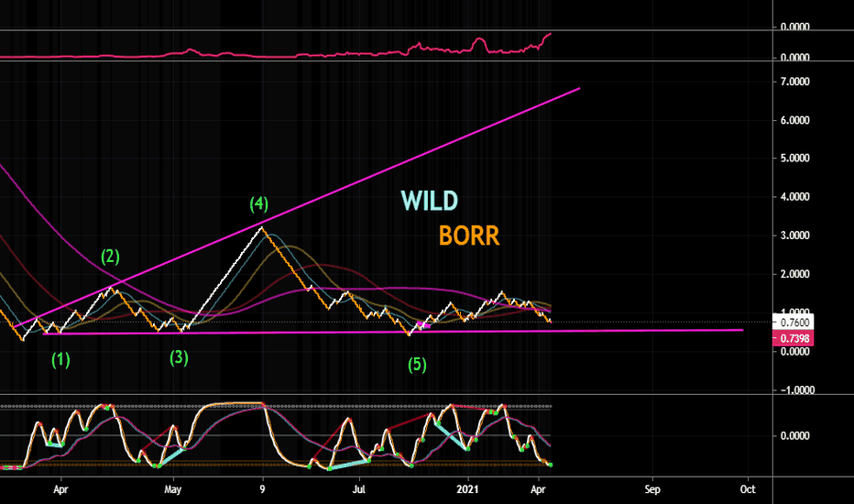Image resolution: width=854 pixels, height=504 pixels.
Task: Click the 9 label on time axis
Action: coord(262,489)
